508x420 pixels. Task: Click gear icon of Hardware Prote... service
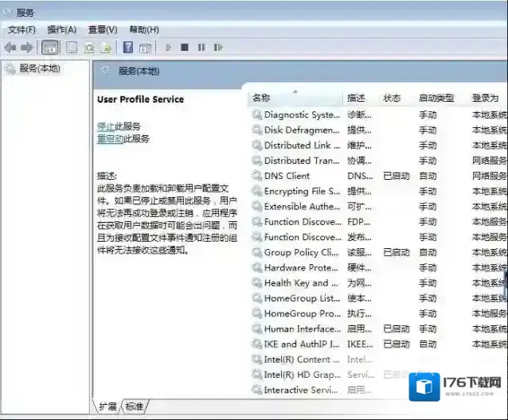[257, 267]
